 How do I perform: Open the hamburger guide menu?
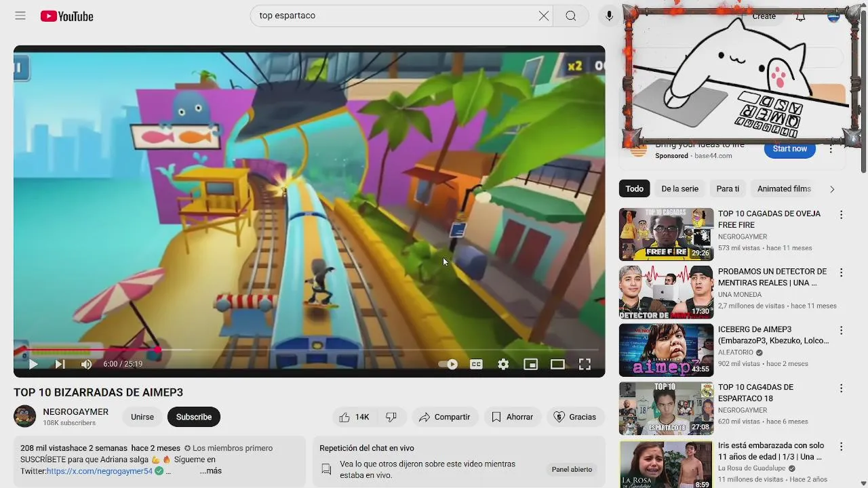pos(20,16)
